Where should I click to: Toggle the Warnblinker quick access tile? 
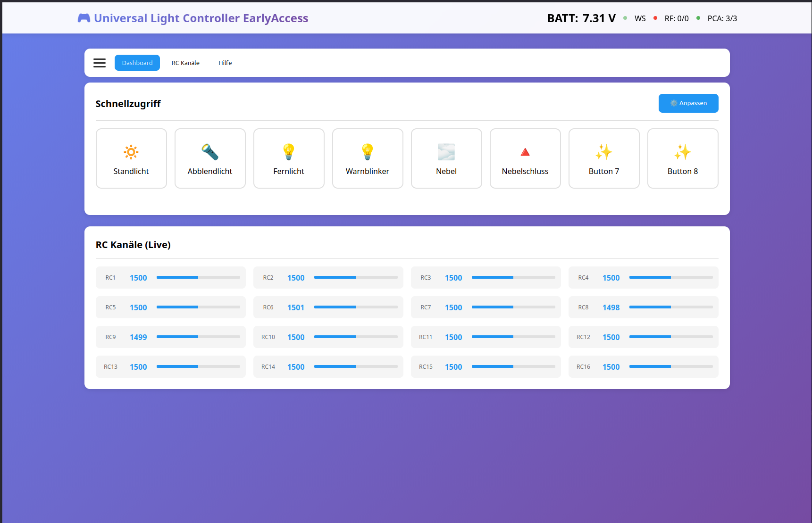[x=368, y=158]
